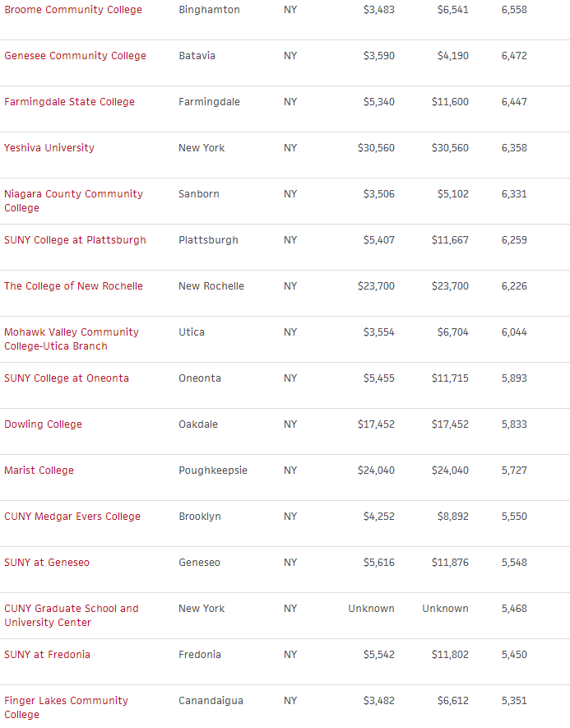
Task: Open CUNY Medgar Evers College link
Action: [72, 517]
